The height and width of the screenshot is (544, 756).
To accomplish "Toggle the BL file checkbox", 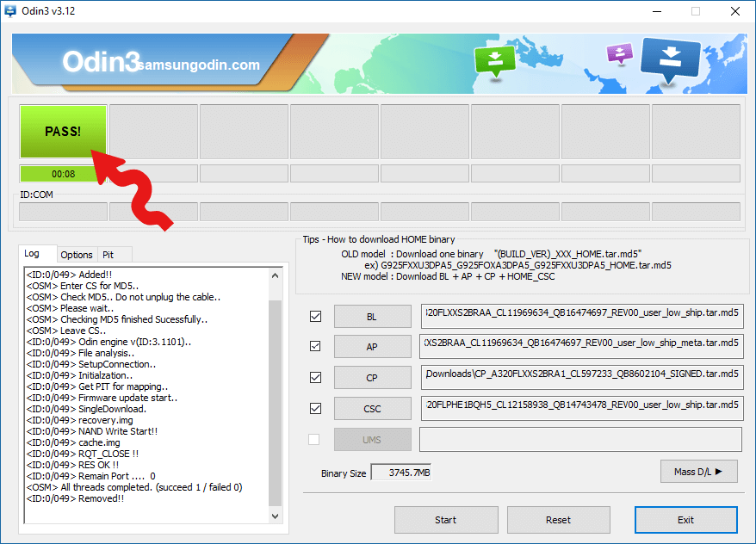I will [x=315, y=317].
